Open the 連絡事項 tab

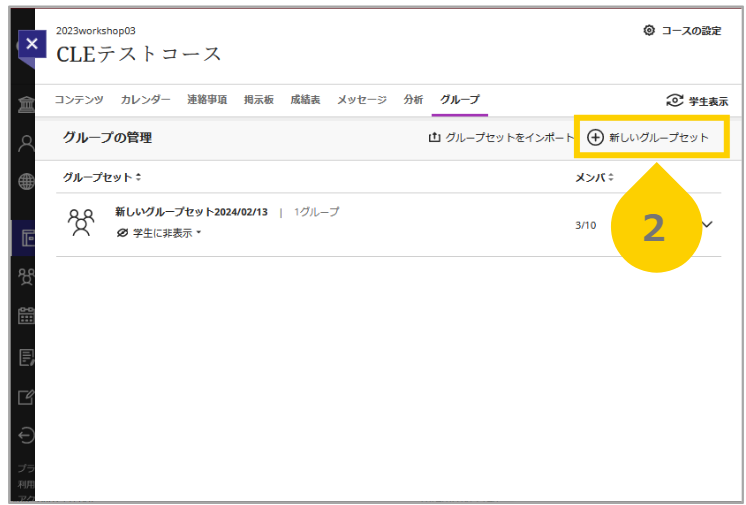click(x=207, y=99)
